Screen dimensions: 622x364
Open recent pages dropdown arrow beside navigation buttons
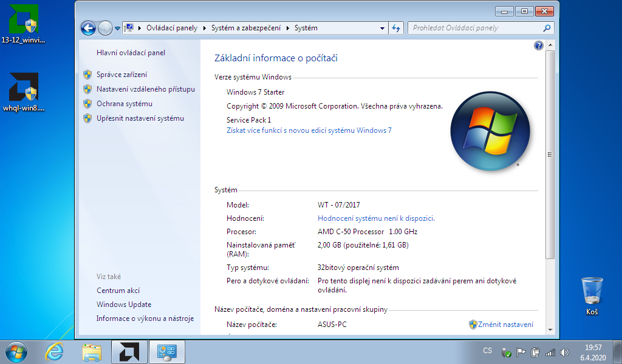117,29
